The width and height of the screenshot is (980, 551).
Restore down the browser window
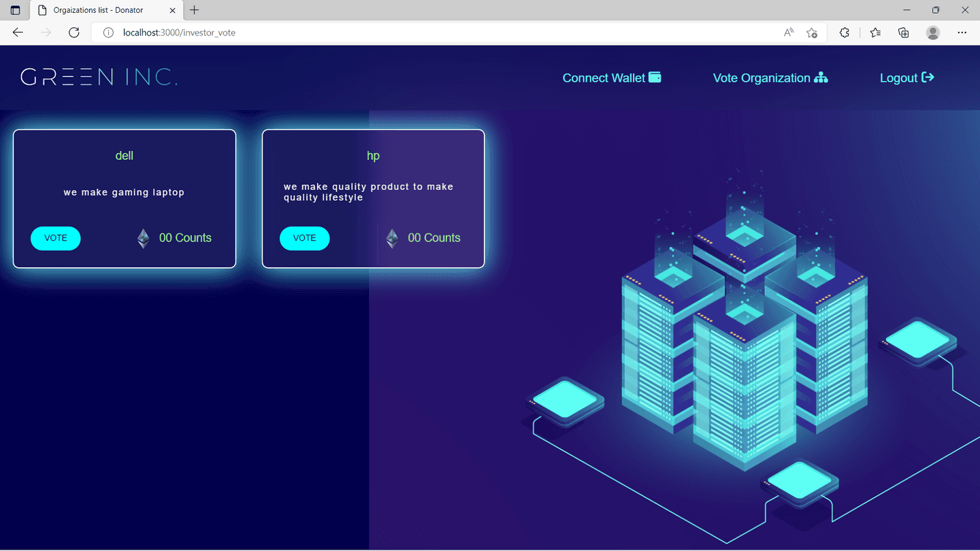tap(936, 10)
